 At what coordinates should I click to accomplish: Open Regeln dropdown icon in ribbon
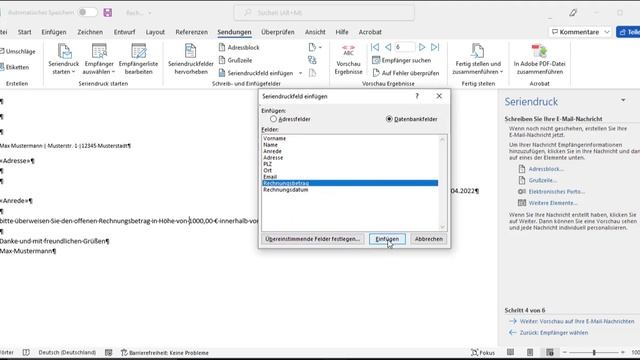point(315,47)
